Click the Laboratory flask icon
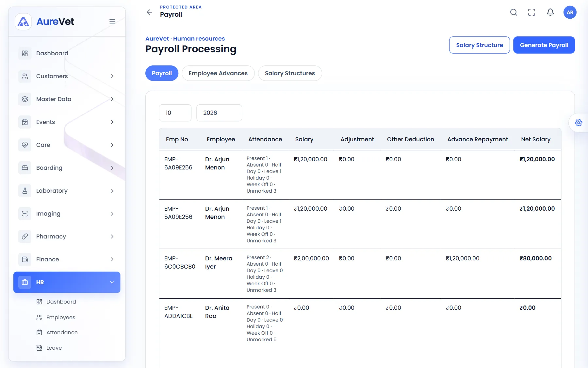588x368 pixels. (25, 191)
